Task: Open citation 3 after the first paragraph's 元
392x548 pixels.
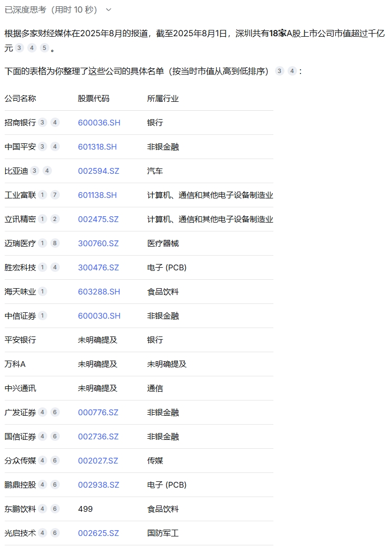Action: tap(19, 48)
